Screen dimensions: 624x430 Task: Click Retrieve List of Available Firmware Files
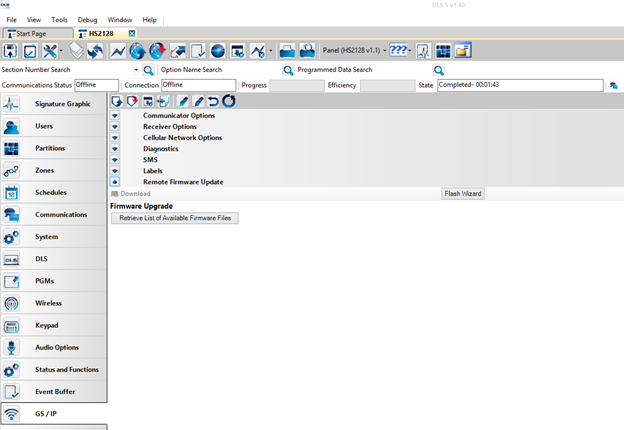point(174,218)
